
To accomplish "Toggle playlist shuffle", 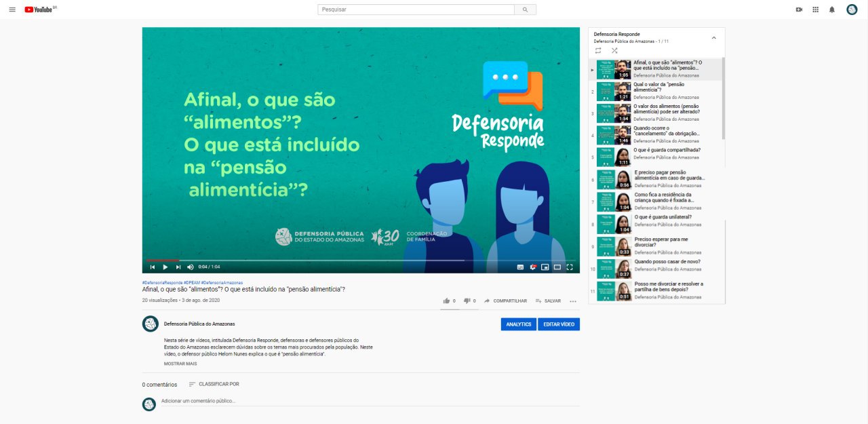I will point(614,50).
